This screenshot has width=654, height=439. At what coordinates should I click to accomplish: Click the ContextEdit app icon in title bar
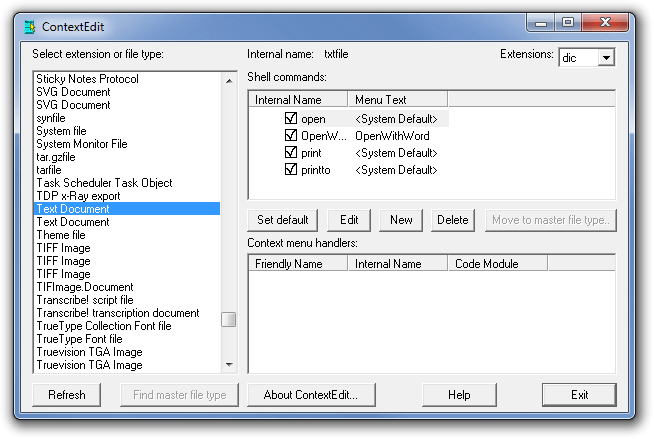pos(30,27)
